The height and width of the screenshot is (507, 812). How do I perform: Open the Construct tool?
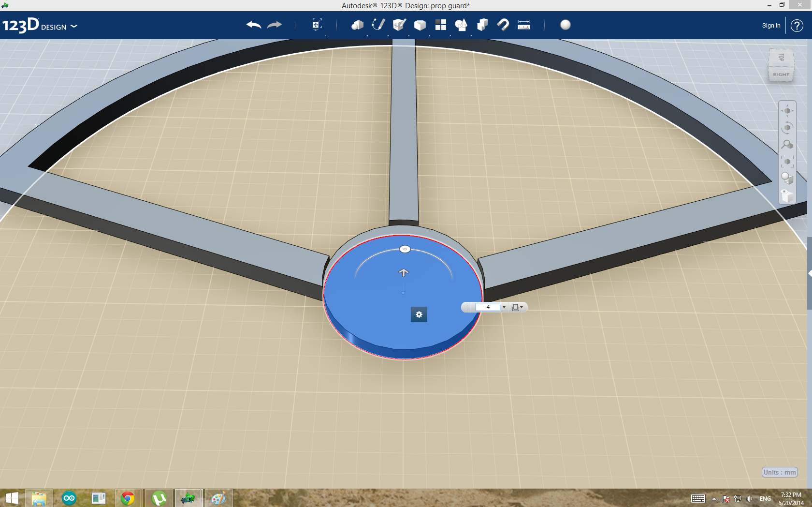399,25
